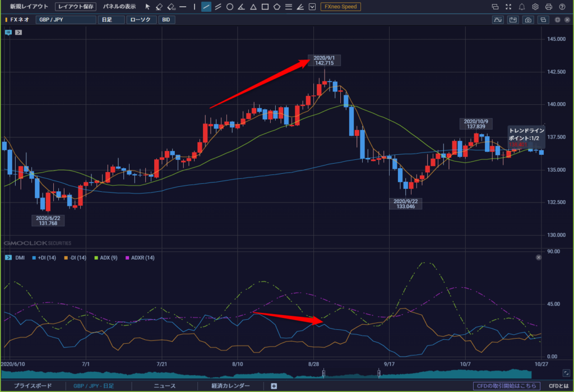Switch to the 経済カレンダー tab
This screenshot has width=574, height=392.
pyautogui.click(x=230, y=386)
